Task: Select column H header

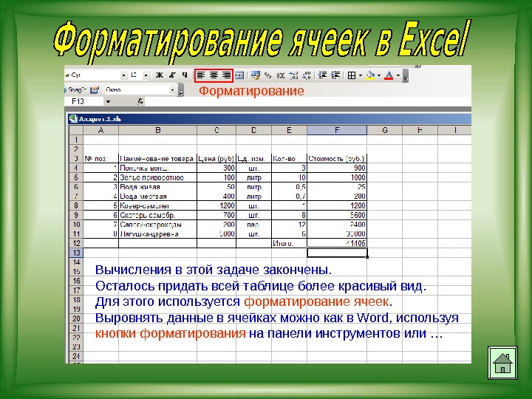Action: coord(420,130)
